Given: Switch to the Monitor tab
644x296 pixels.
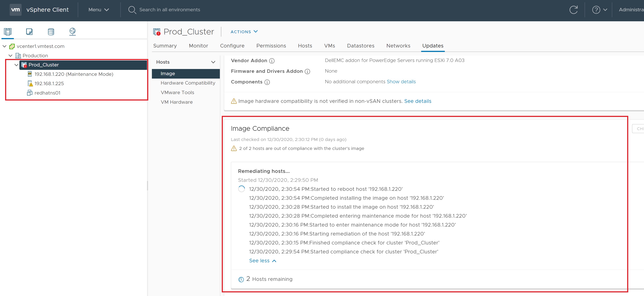Looking at the screenshot, I should click(199, 46).
